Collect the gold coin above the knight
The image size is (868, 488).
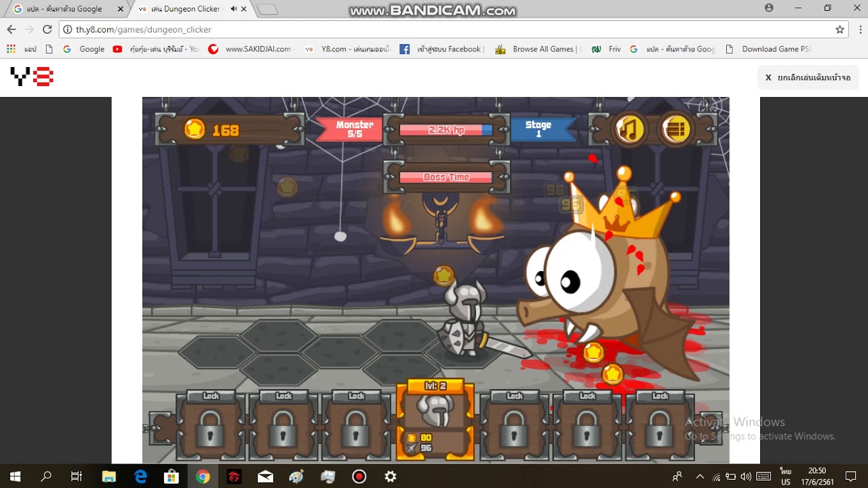click(x=443, y=276)
